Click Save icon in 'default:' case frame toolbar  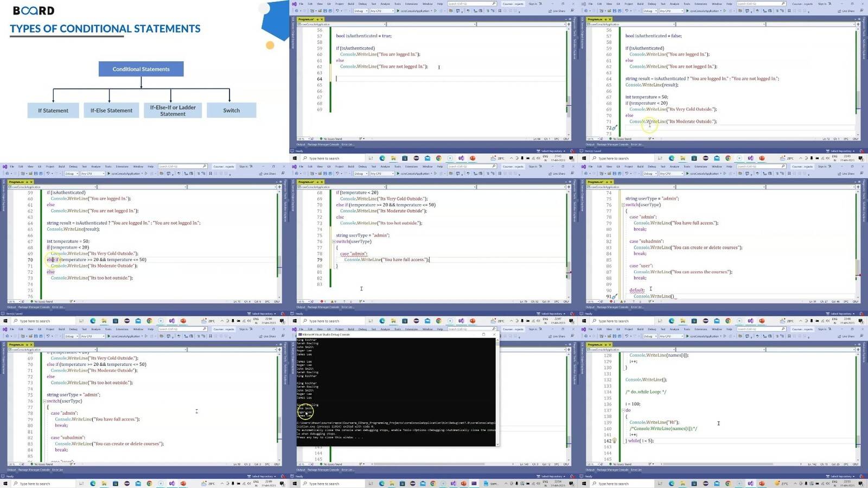click(614, 174)
